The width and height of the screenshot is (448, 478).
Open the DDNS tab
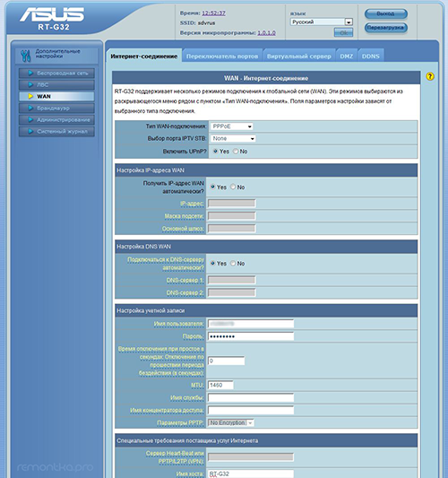tap(371, 56)
